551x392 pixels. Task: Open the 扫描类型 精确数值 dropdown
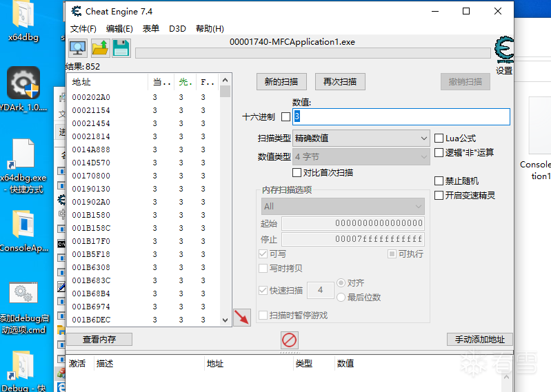361,138
